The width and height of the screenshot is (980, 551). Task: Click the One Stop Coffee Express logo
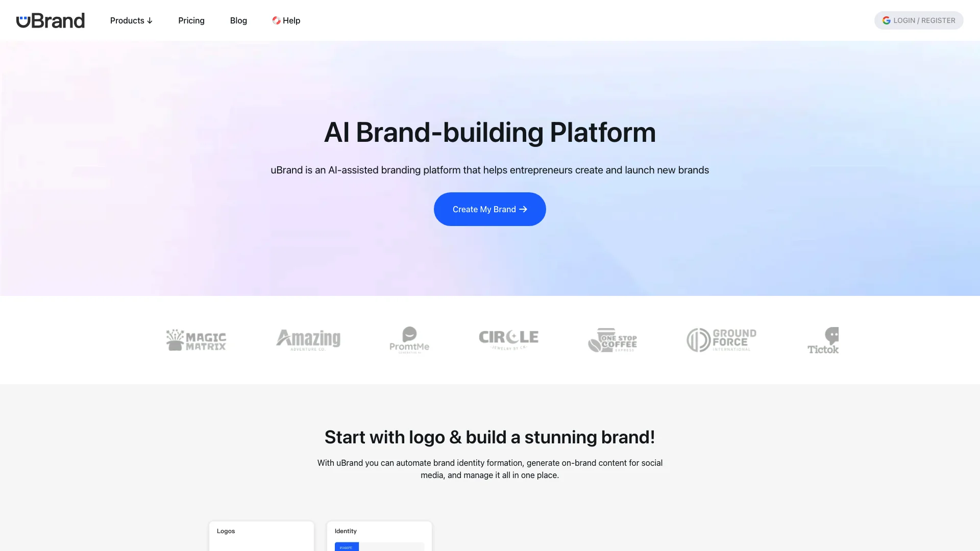(x=611, y=340)
